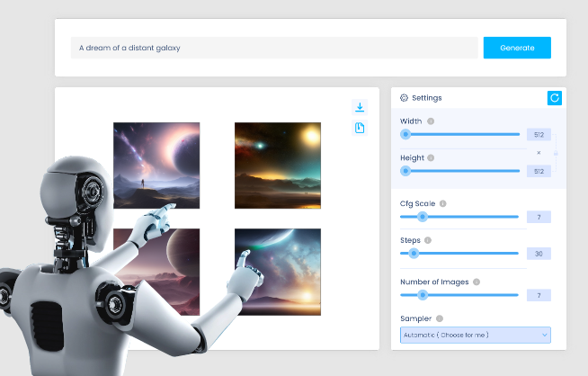
Task: Click the info icon next to Number of Images
Action: (477, 282)
